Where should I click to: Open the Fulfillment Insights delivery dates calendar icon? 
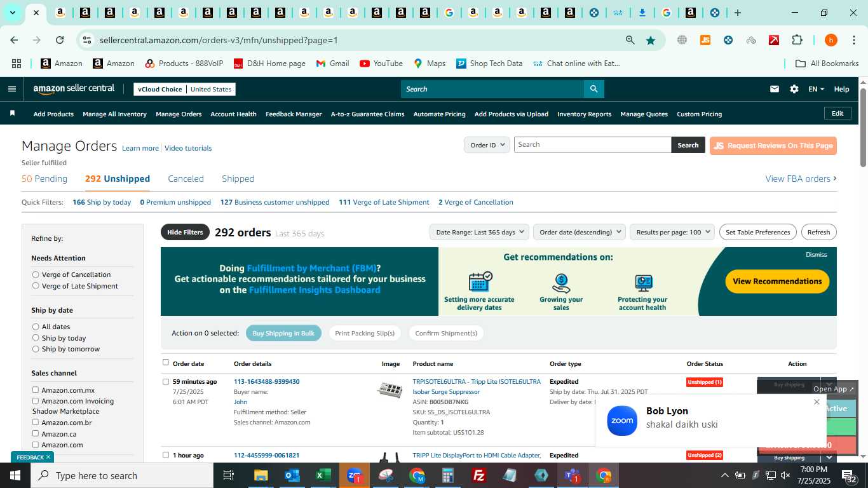point(480,281)
